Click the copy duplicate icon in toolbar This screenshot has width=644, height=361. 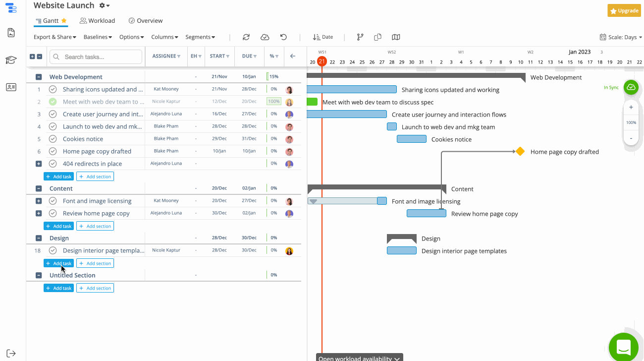(377, 37)
